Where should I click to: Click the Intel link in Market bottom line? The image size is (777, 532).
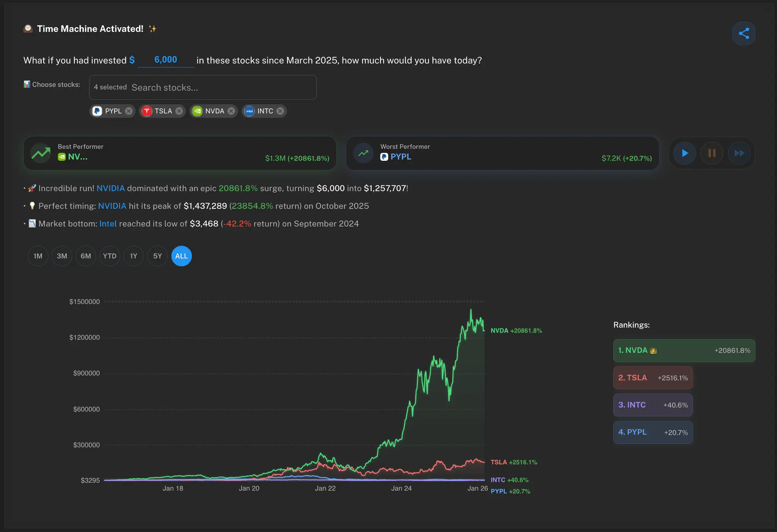(x=108, y=224)
